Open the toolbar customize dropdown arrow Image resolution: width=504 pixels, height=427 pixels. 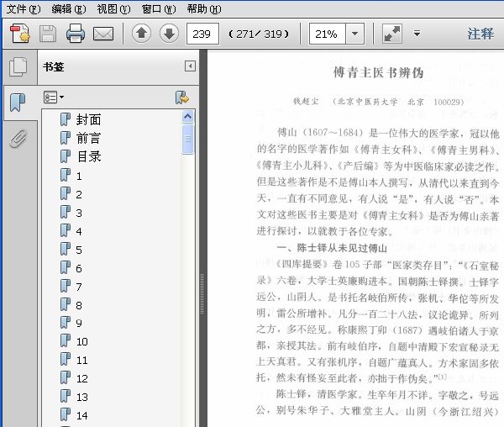[x=417, y=34]
